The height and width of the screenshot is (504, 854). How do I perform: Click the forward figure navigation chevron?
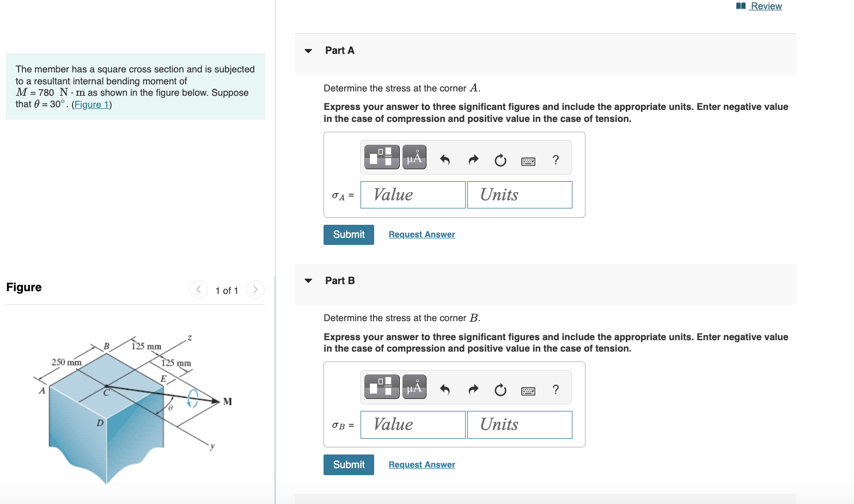click(x=255, y=290)
